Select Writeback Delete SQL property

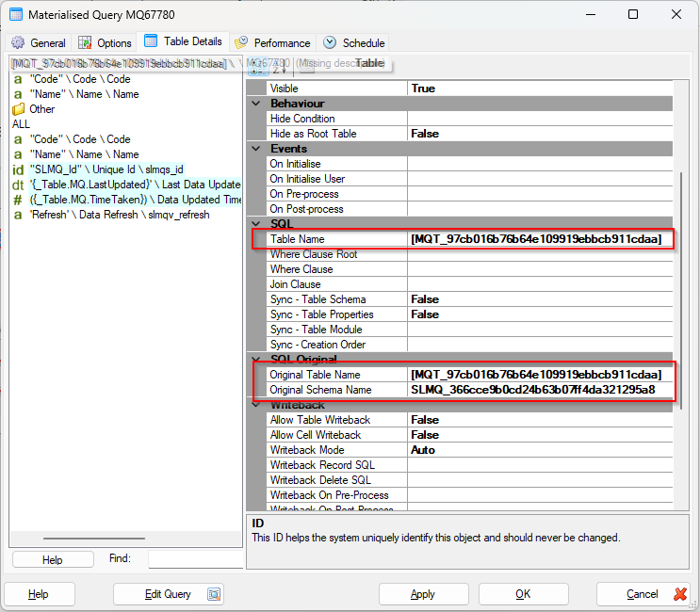pos(470,480)
